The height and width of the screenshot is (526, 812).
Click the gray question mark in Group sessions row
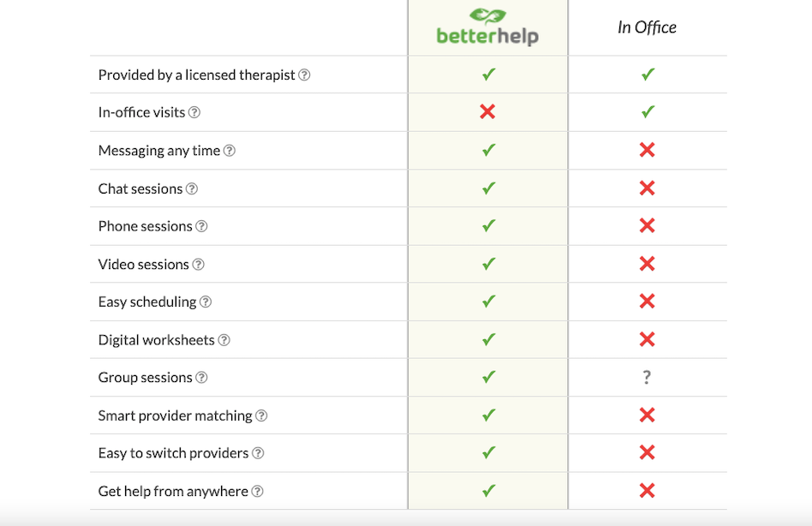[x=647, y=378]
